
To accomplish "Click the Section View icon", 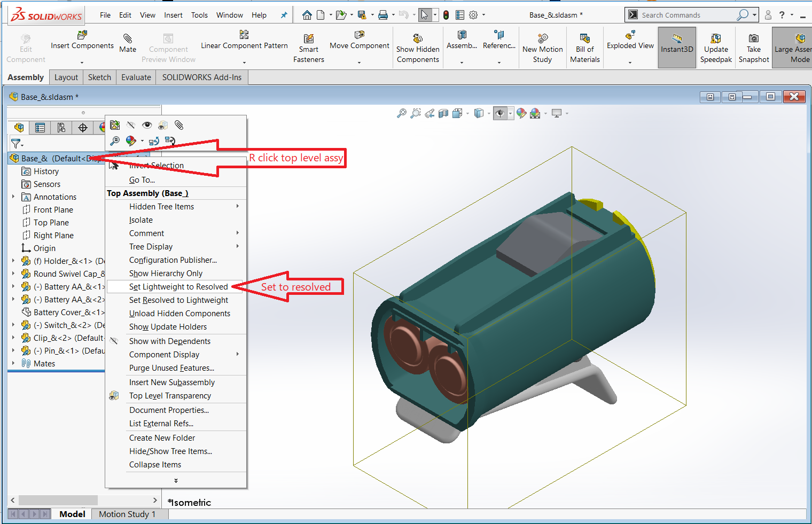I will tap(443, 113).
